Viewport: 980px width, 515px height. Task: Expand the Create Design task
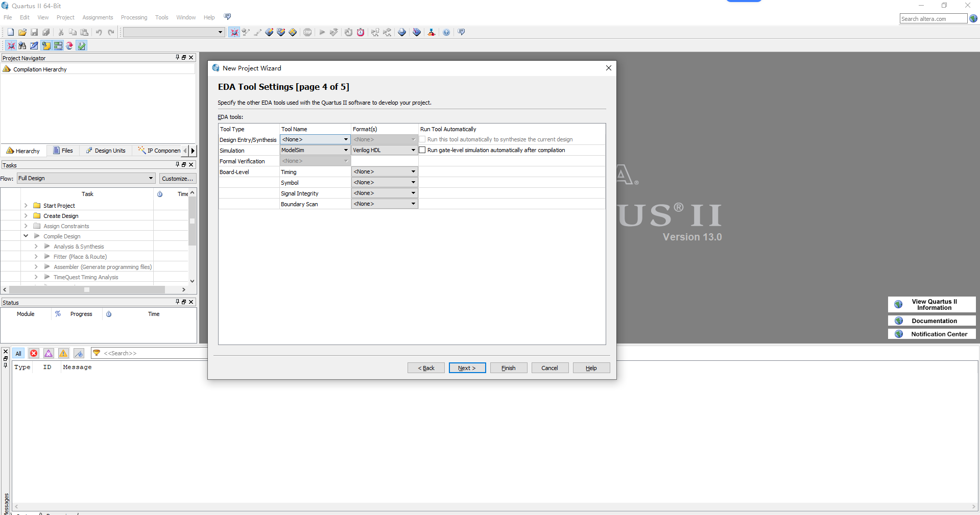(26, 215)
